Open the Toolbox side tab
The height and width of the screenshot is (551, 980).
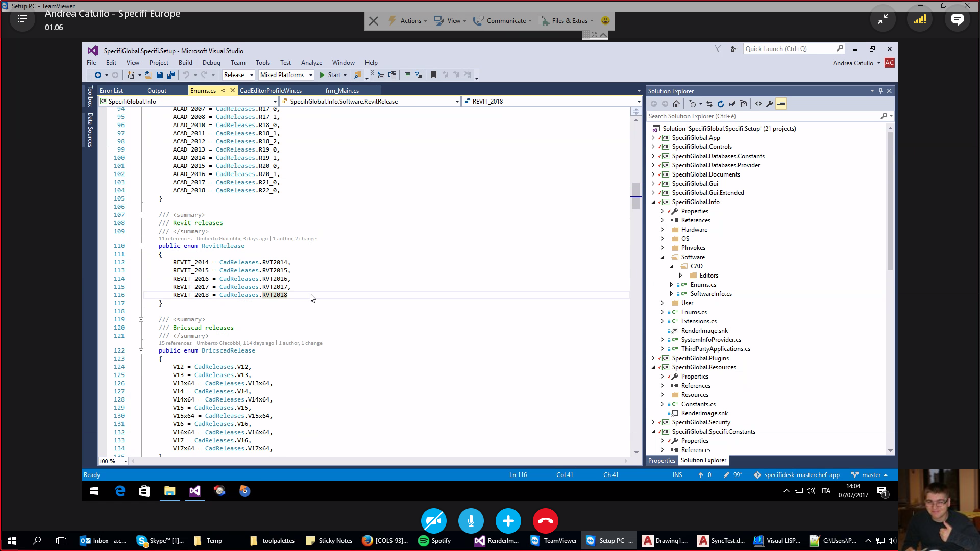[x=90, y=96]
